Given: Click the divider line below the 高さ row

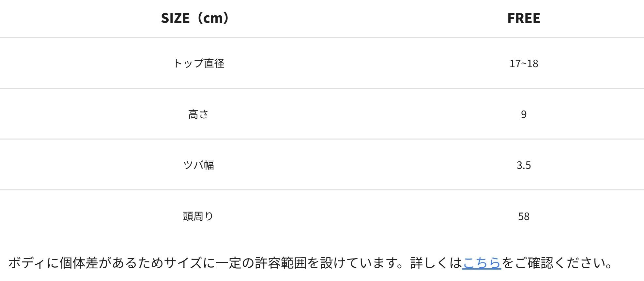Looking at the screenshot, I should 322,139.
